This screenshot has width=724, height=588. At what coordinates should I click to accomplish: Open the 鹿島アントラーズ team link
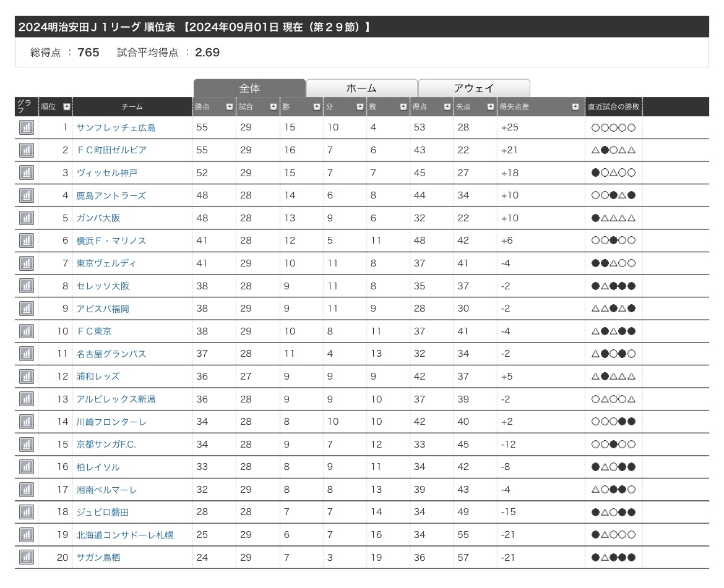(x=111, y=195)
